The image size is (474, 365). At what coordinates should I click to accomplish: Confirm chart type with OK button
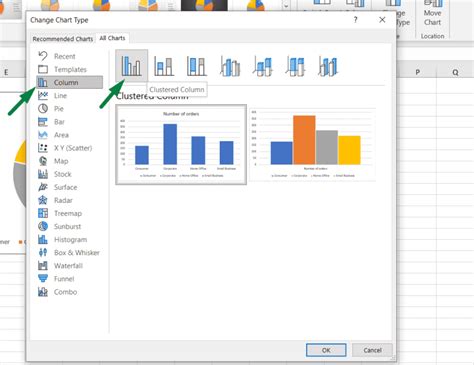[x=326, y=350]
